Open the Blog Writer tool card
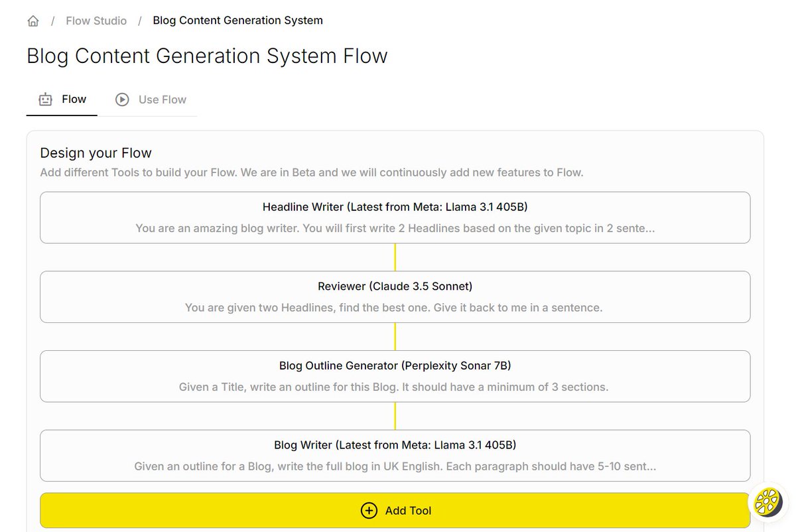The width and height of the screenshot is (796, 532). pyautogui.click(x=395, y=456)
